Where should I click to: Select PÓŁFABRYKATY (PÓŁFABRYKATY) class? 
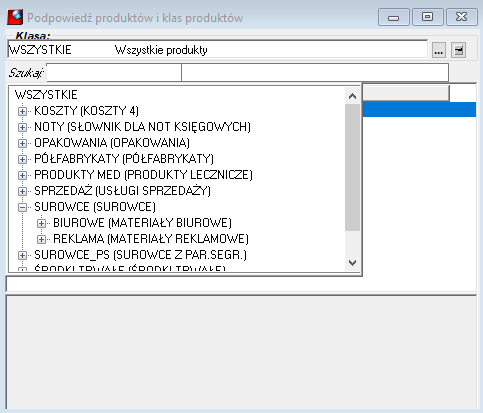click(124, 159)
